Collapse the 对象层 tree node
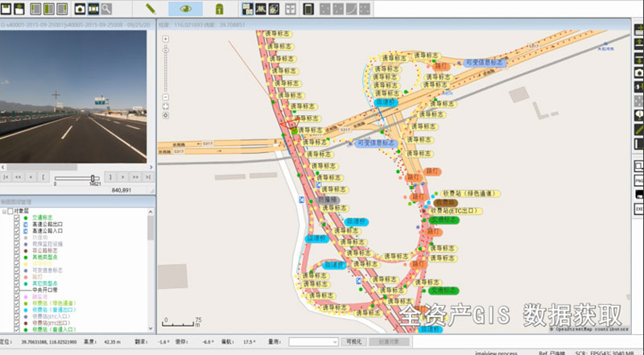 (5, 211)
